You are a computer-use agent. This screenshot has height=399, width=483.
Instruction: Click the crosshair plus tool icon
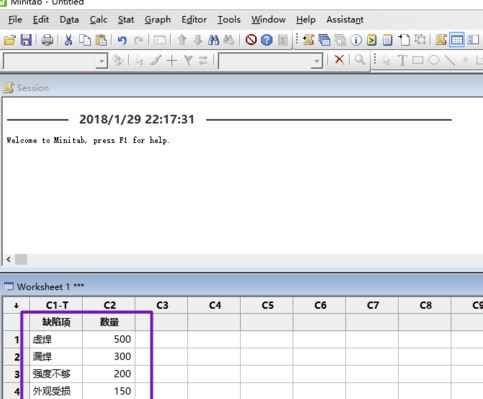click(172, 60)
